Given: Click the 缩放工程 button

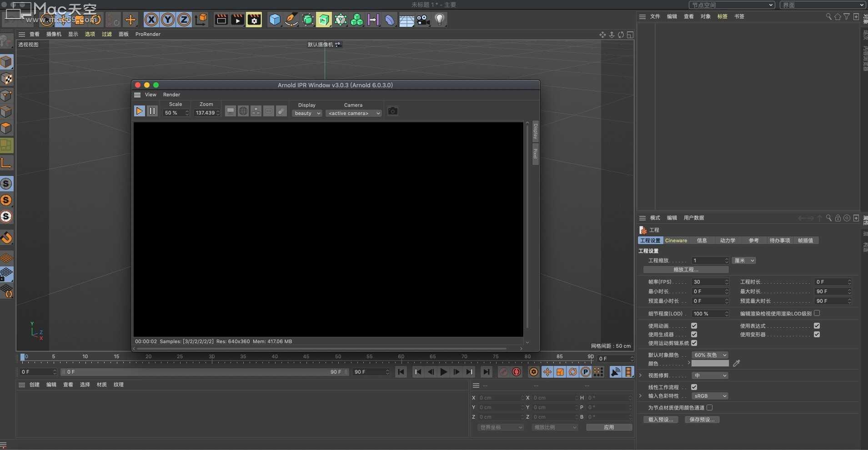Looking at the screenshot, I should 686,270.
